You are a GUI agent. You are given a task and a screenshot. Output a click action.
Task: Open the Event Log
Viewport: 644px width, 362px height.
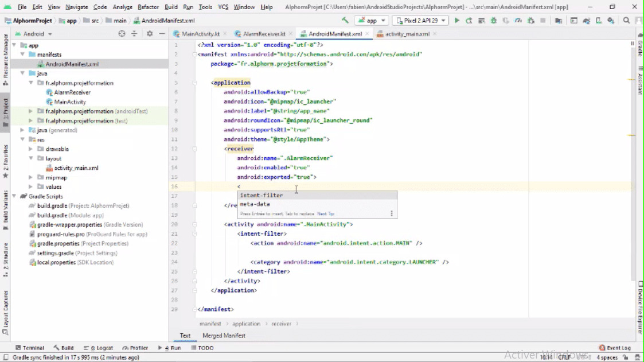615,347
